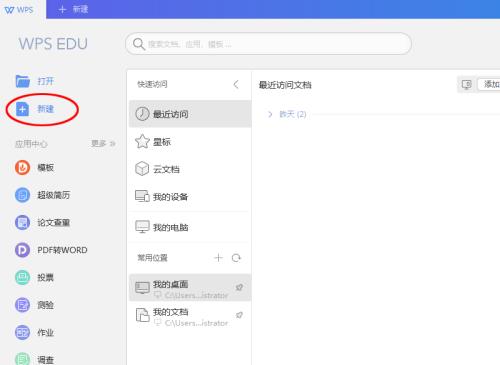Open 我的桌面 desktop location
The height and width of the screenshot is (365, 500).
[190, 288]
